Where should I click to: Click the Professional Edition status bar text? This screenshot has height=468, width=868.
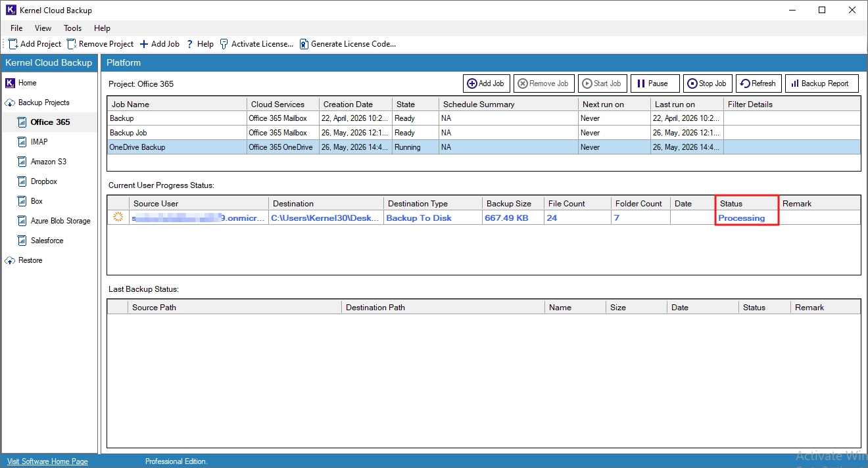point(176,461)
